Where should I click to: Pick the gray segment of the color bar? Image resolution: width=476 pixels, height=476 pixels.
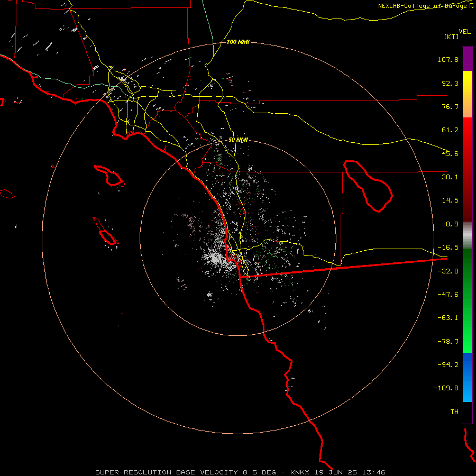[467, 235]
